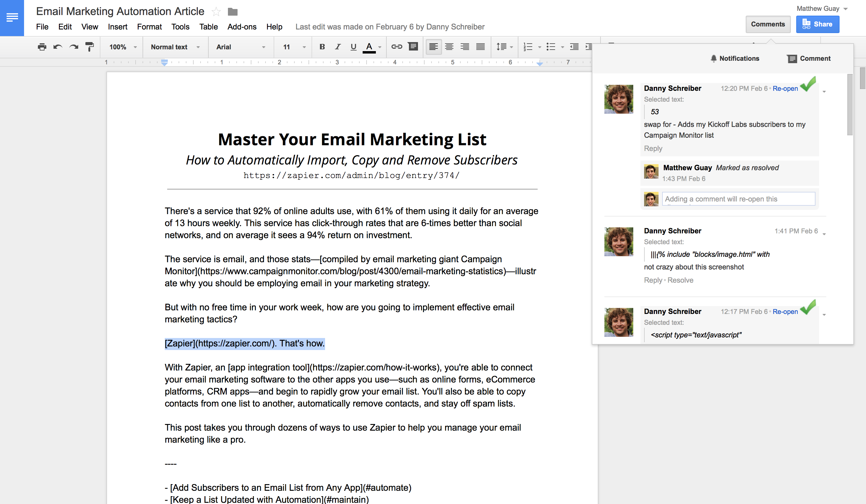The image size is (866, 504).
Task: Expand the bulleted list style dropdown arrow
Action: click(562, 48)
